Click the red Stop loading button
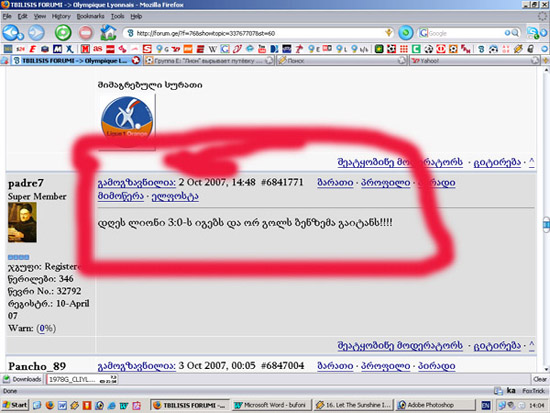 (86, 33)
